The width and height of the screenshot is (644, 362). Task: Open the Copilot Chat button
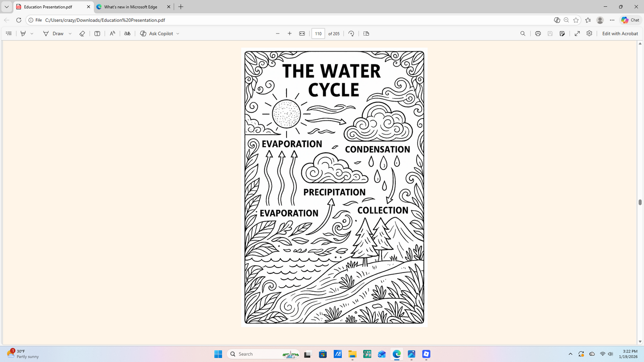[x=630, y=20]
